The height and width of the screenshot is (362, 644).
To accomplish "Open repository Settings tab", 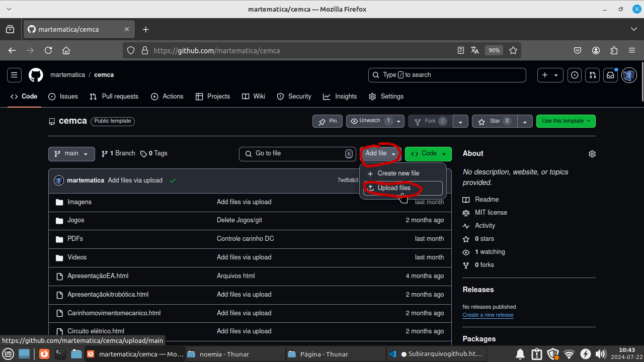I will tap(386, 97).
